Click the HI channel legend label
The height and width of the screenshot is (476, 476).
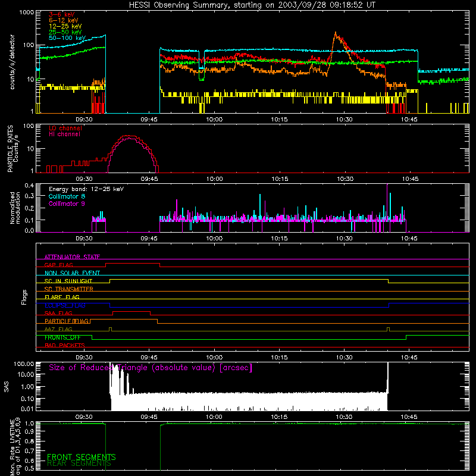click(x=64, y=134)
